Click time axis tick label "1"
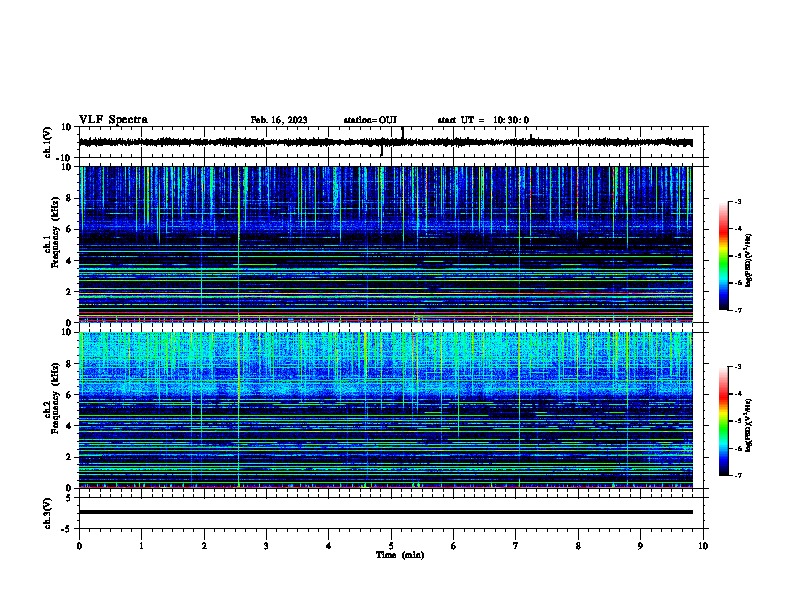The image size is (792, 612). pyautogui.click(x=141, y=546)
